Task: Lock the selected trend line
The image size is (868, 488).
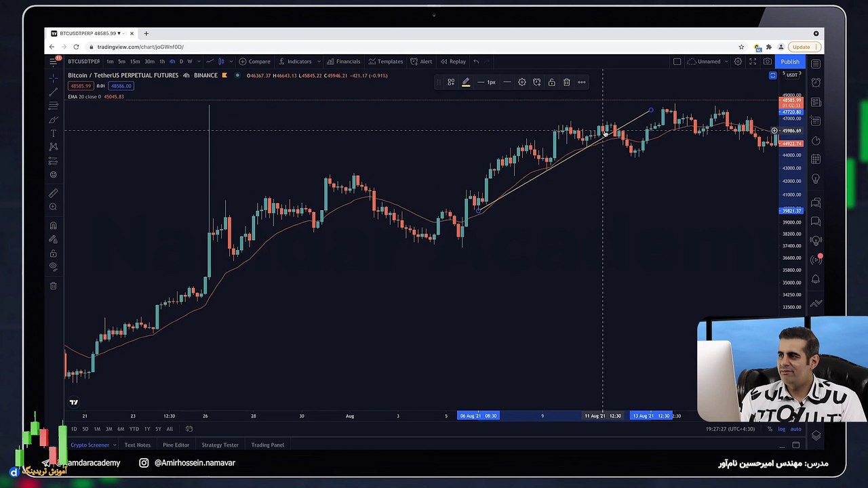Action: 552,82
